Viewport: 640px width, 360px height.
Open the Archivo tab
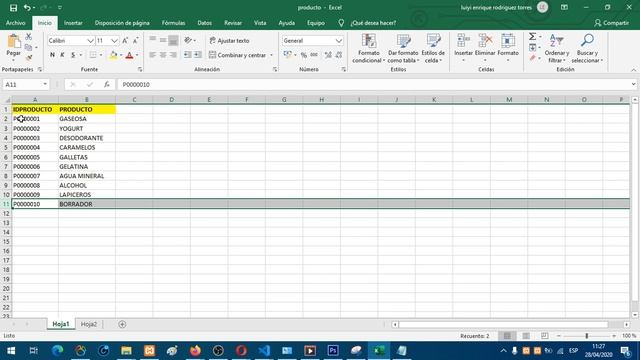[16, 23]
